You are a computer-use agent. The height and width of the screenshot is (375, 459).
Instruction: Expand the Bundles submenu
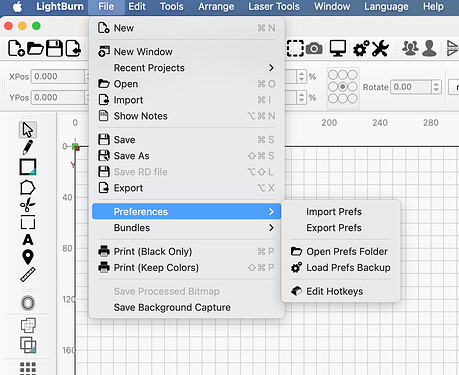pyautogui.click(x=187, y=228)
